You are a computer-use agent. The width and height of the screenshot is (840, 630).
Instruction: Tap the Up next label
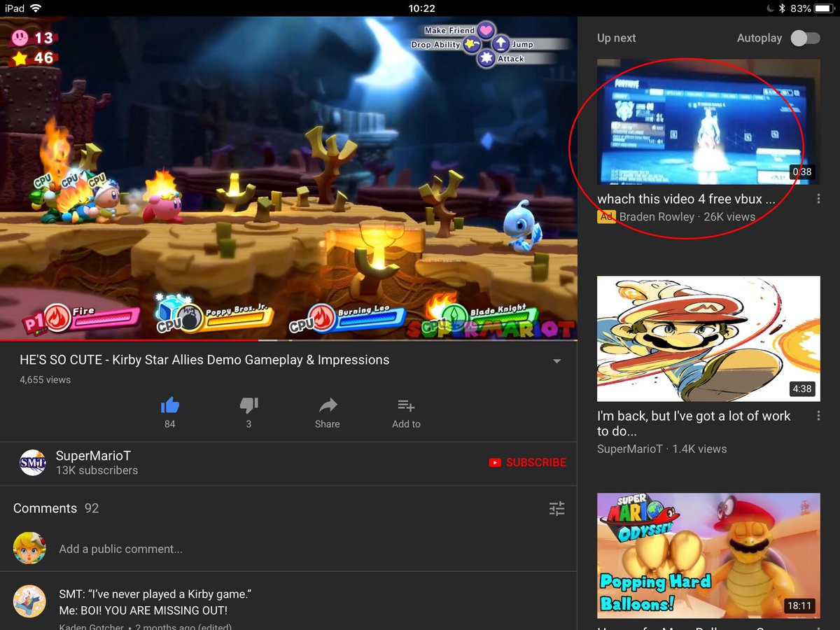(616, 38)
